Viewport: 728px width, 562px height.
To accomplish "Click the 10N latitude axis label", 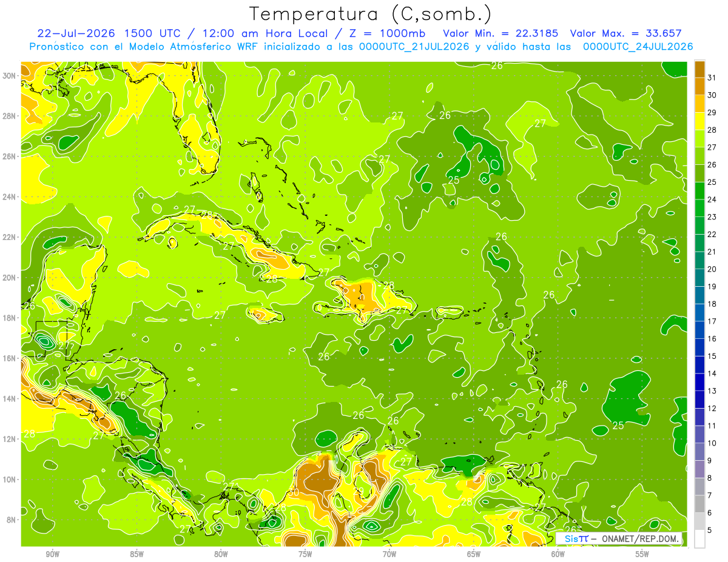I will (x=10, y=479).
